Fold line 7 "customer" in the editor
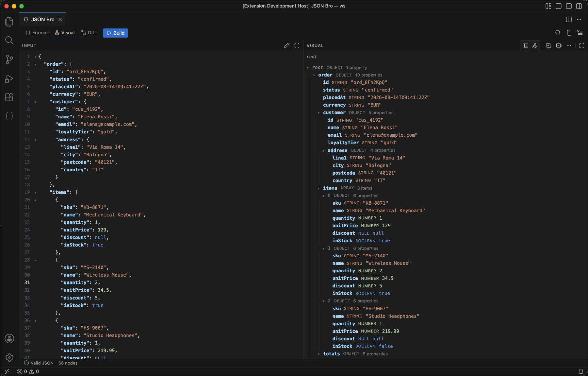The height and width of the screenshot is (376, 588). tap(36, 102)
